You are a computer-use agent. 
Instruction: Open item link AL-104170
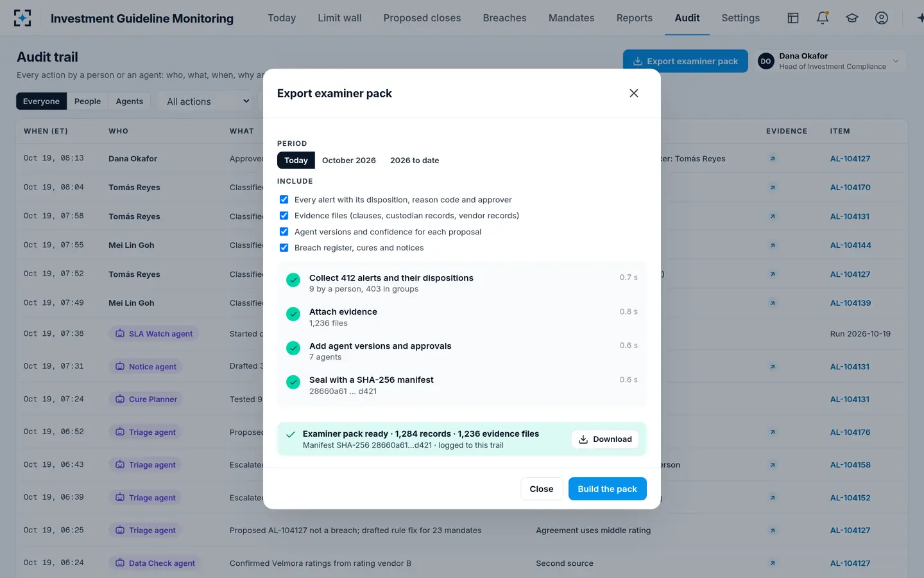[x=850, y=188]
